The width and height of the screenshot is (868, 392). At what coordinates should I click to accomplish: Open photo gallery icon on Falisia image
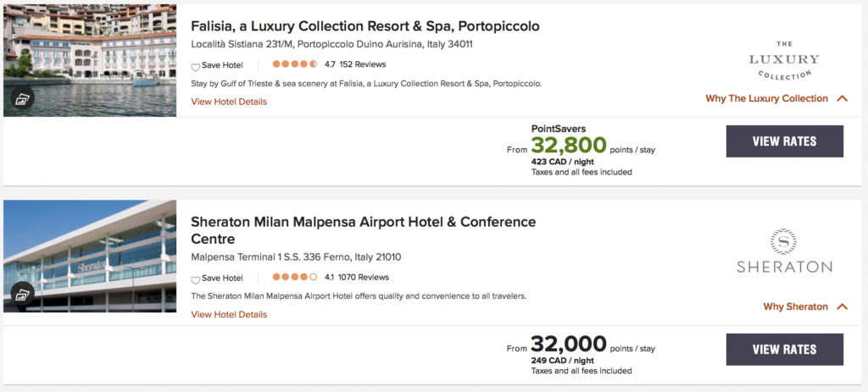(x=23, y=99)
